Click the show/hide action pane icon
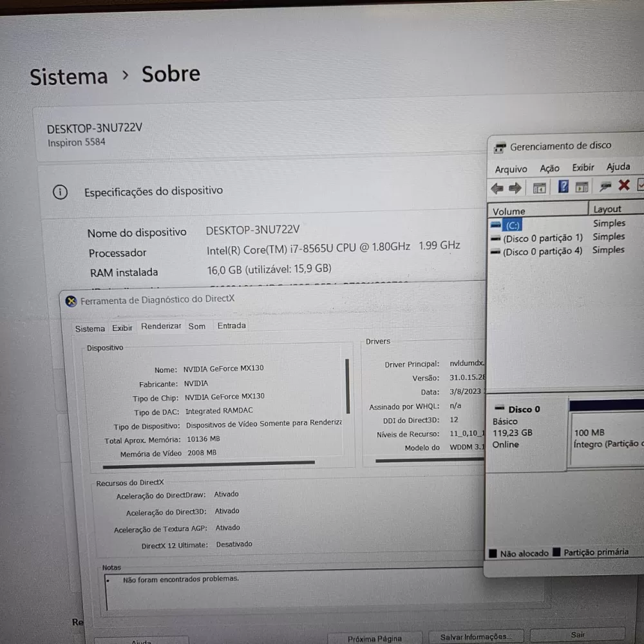Screen dimensions: 644x644 (582, 187)
